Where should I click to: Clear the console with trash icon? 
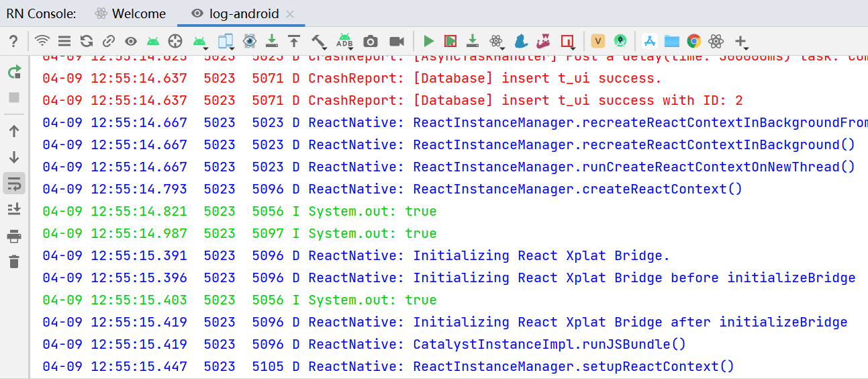(14, 261)
